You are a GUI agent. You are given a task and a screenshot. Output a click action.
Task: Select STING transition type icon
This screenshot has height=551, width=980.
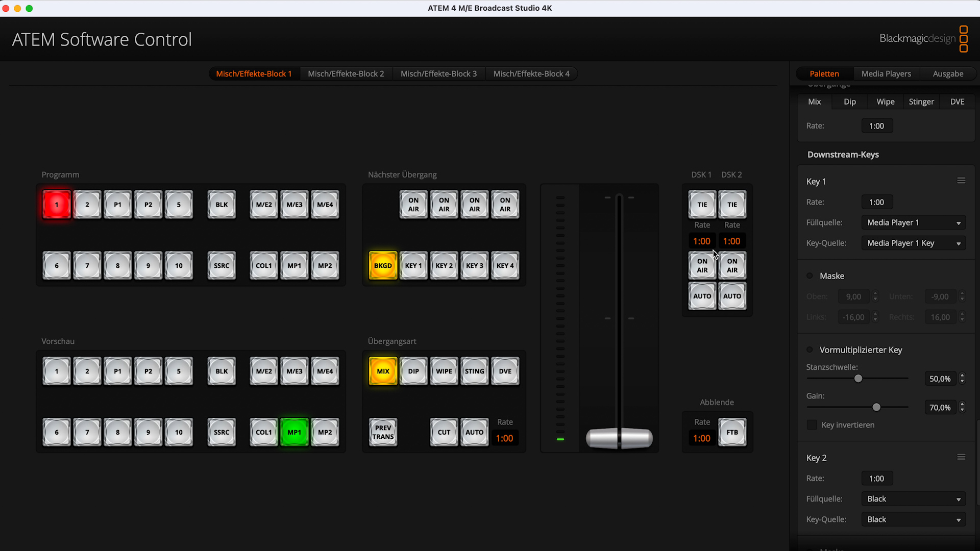coord(475,371)
